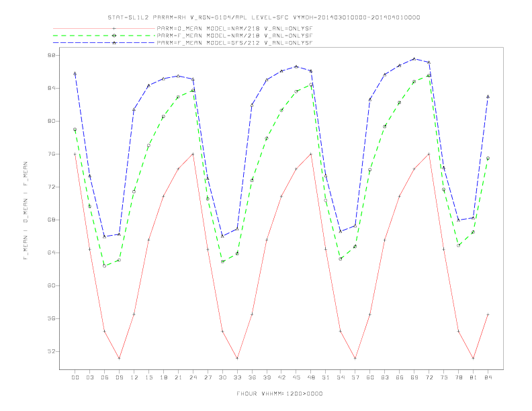Click y-axis tick label 88
The image size is (532, 411).
point(51,55)
